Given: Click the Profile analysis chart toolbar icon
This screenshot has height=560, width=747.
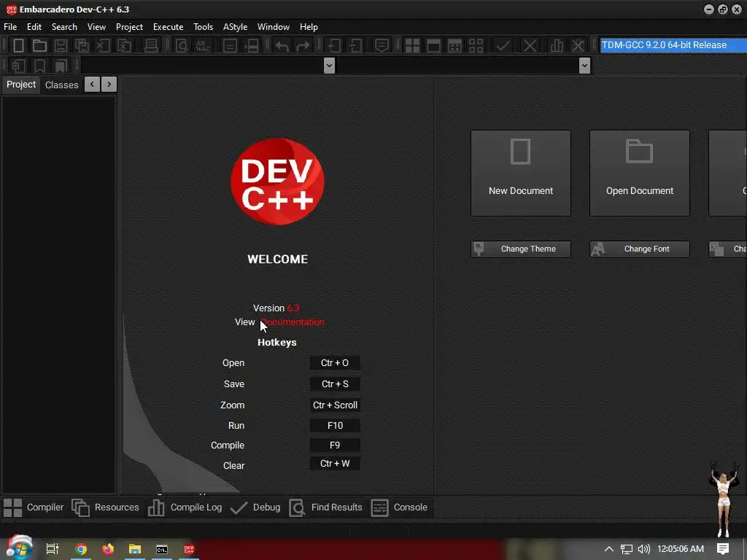Looking at the screenshot, I should pyautogui.click(x=557, y=46).
